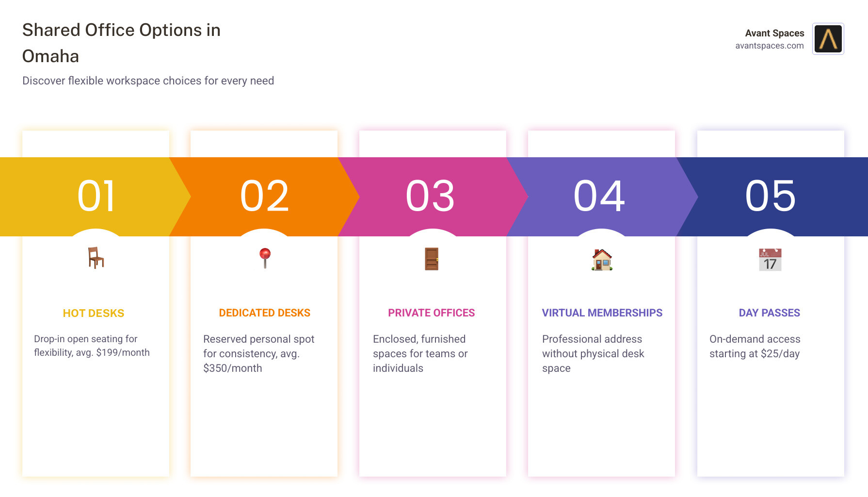Viewport: 868px width, 497px height.
Task: Select the purple 04 step arrow
Action: [x=601, y=197]
